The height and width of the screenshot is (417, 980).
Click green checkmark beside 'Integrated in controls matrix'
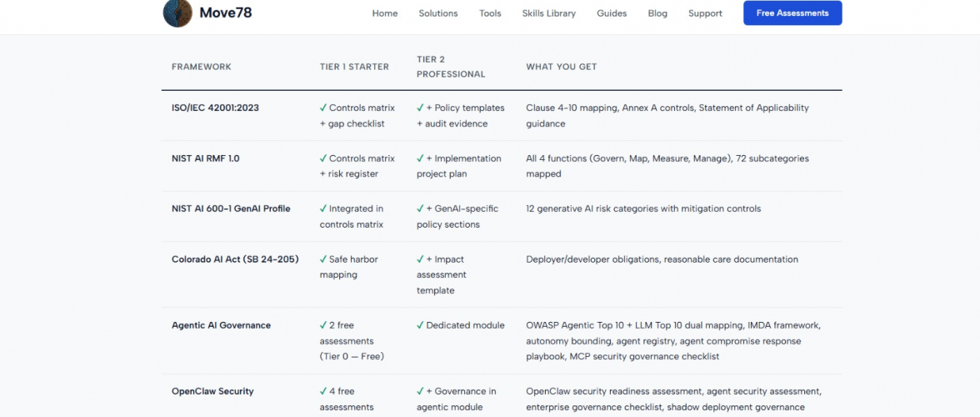pyautogui.click(x=323, y=208)
